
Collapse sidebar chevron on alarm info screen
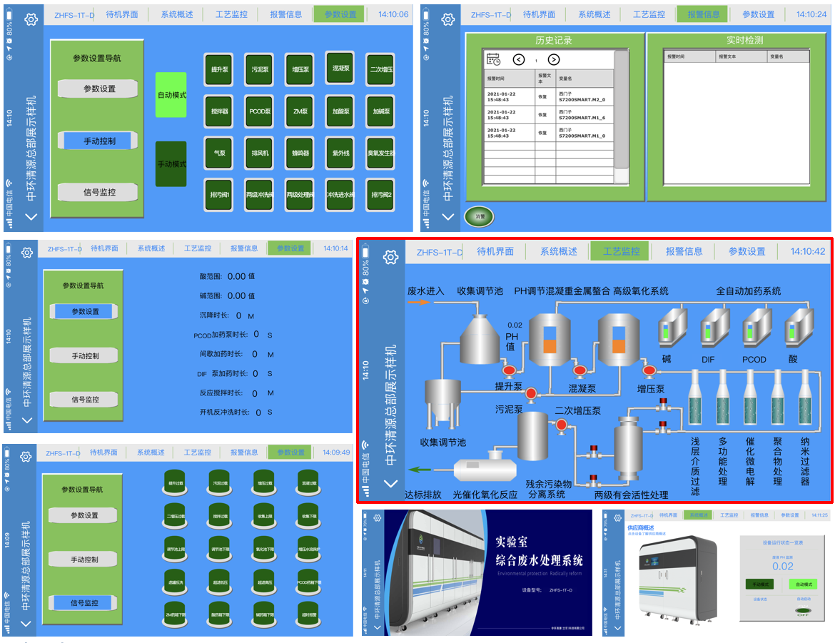click(x=447, y=216)
